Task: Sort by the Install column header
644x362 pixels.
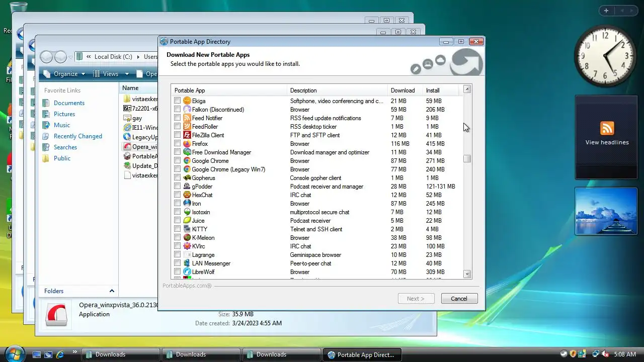Action: (441, 90)
